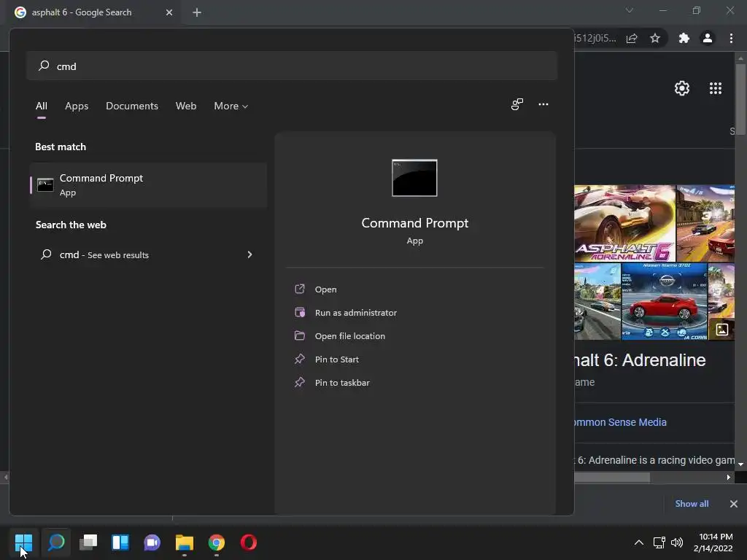This screenshot has width=747, height=560.
Task: Click the Open file location folder icon
Action: (x=300, y=335)
